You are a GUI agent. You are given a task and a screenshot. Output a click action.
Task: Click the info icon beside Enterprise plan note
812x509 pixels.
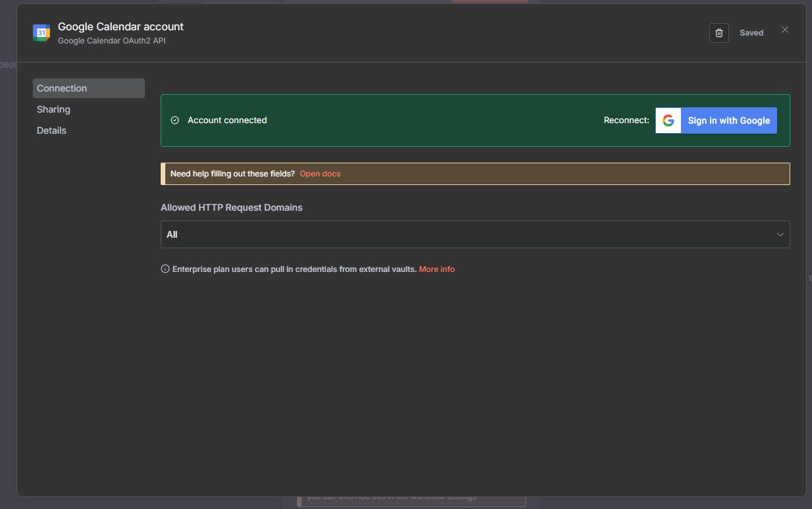pyautogui.click(x=165, y=269)
